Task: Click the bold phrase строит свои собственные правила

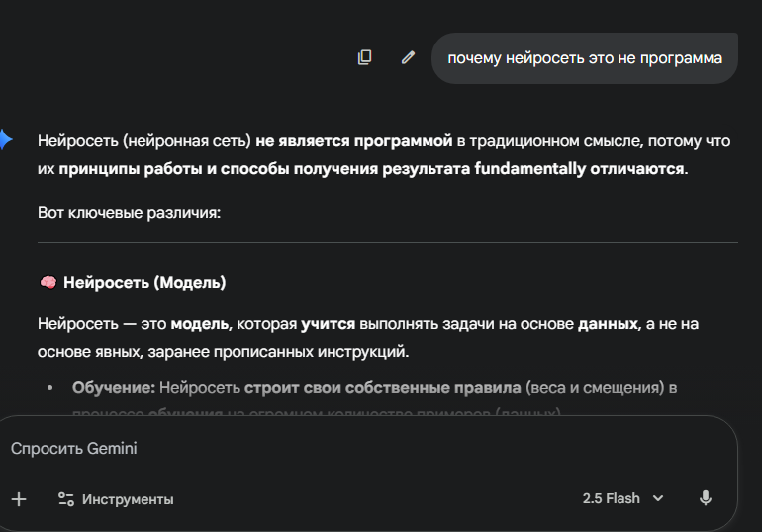Action: click(383, 388)
